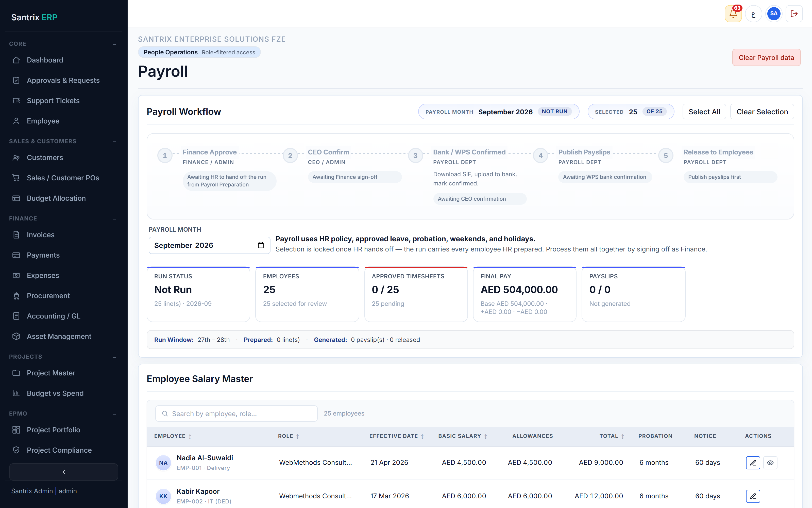The image size is (812, 508).
Task: Open the SA user avatar
Action: coord(774,14)
